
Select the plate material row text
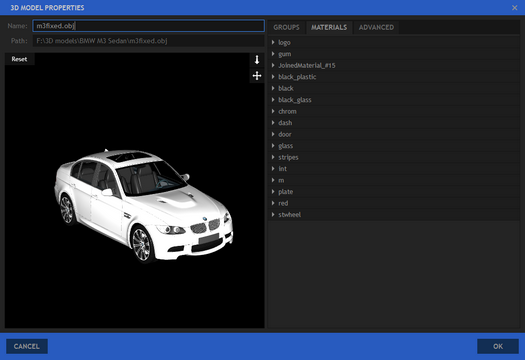(286, 192)
